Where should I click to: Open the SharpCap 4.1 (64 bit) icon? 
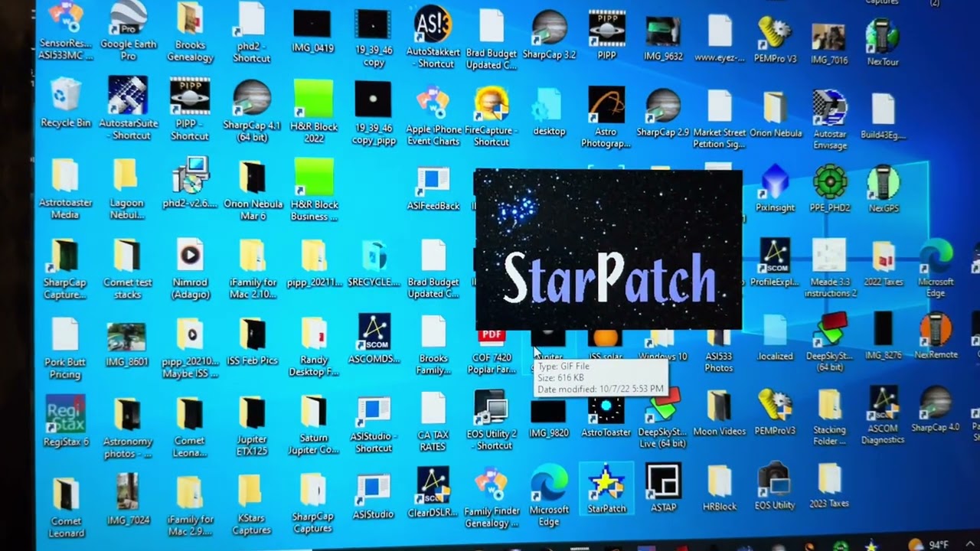click(x=251, y=111)
